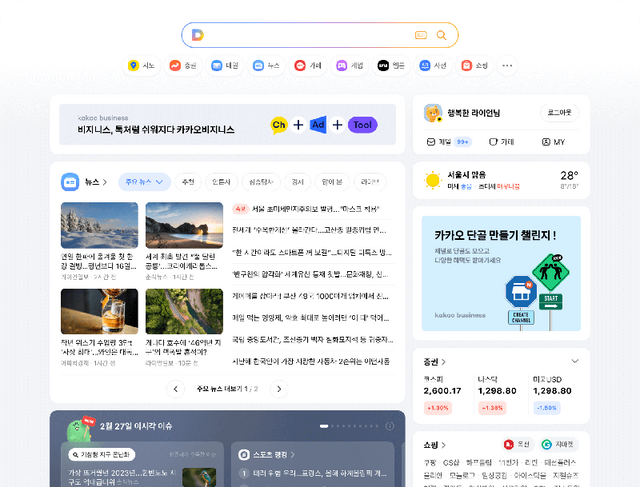Expand the 주요 뉴스 dropdown filter

point(143,182)
